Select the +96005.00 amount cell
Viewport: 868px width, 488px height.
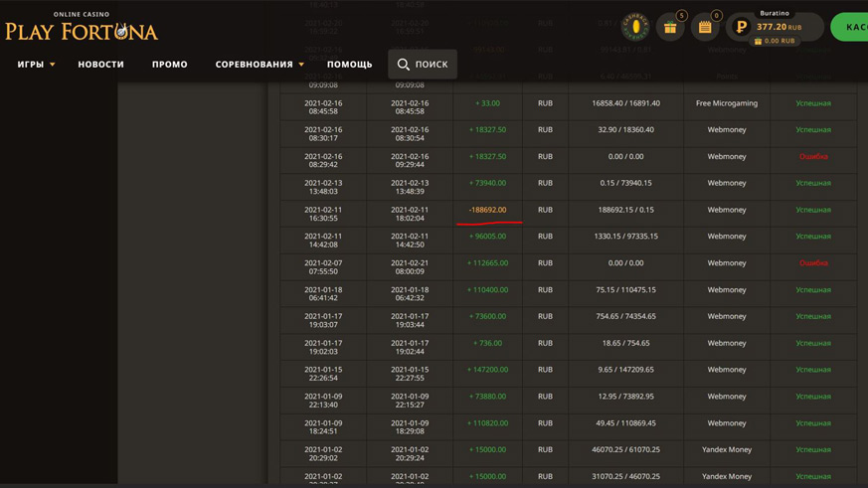[x=487, y=237]
